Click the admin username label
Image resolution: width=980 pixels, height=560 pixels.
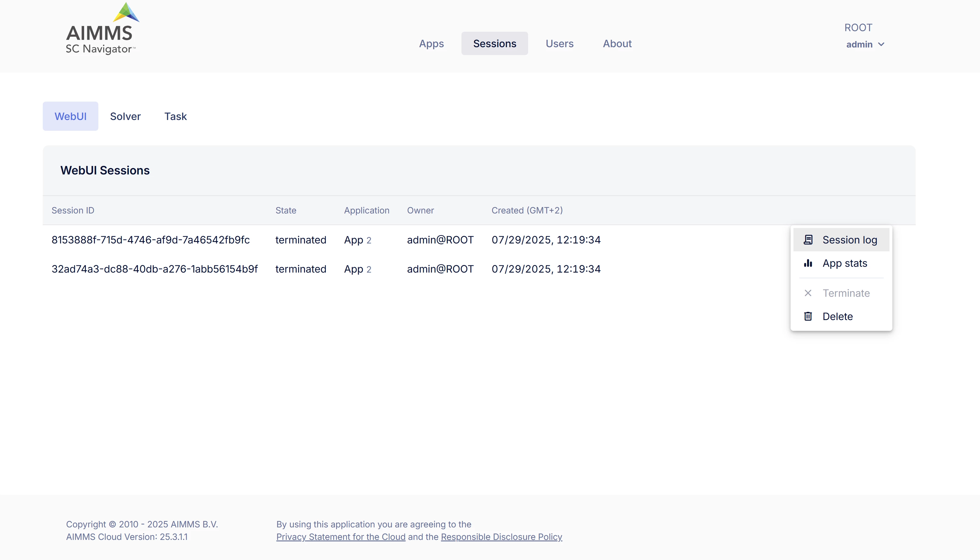[859, 45]
